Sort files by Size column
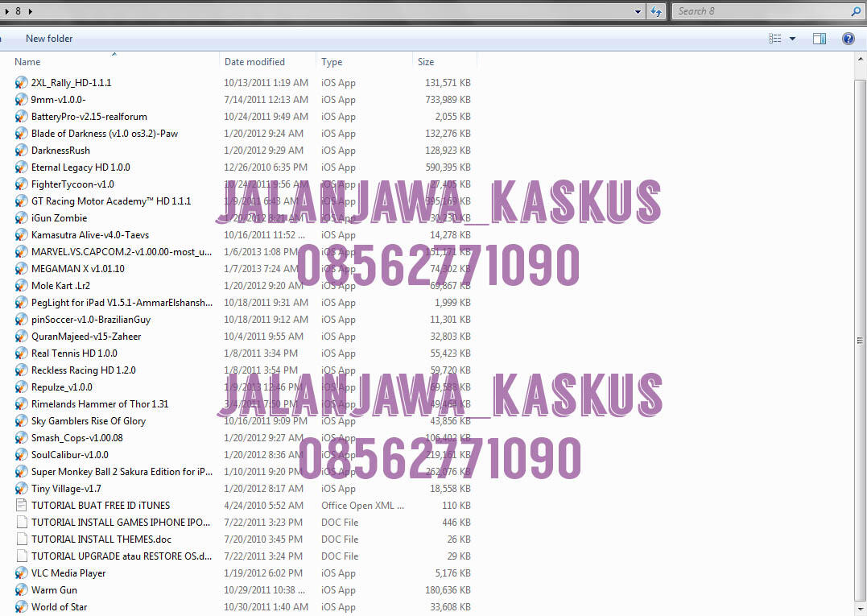 (x=426, y=62)
